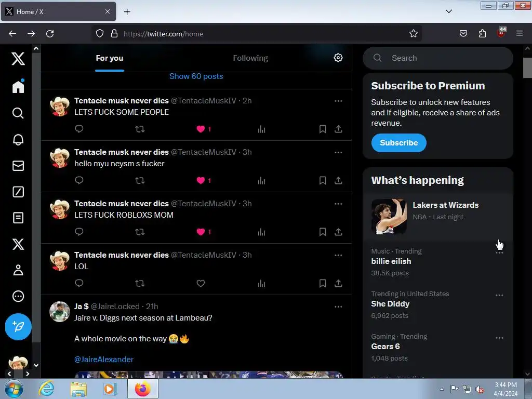Bookmark this page with the star icon
Image resolution: width=532 pixels, height=399 pixels.
pos(413,33)
